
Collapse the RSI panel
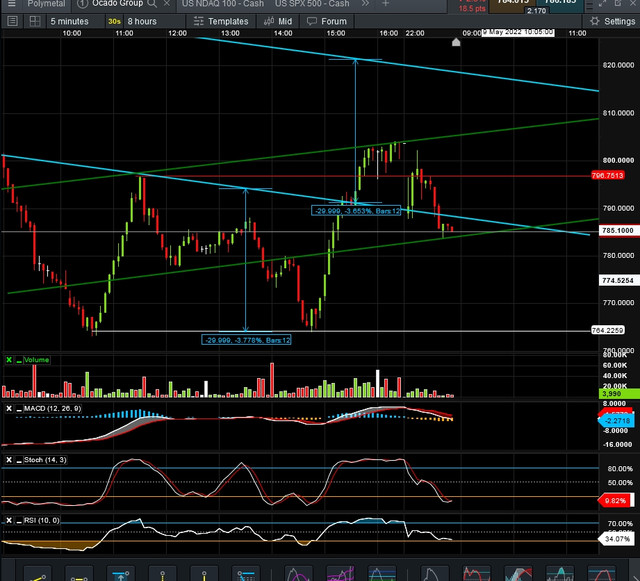[19, 521]
